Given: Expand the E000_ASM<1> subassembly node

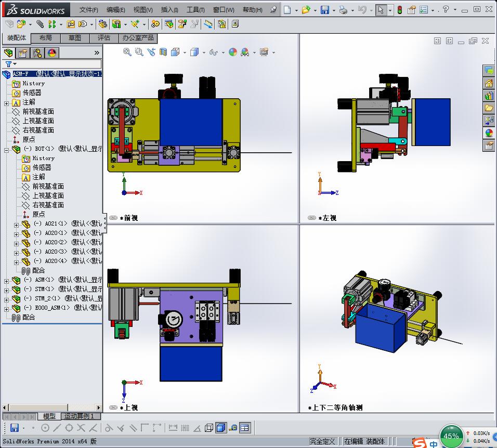Looking at the screenshot, I should pos(6,309).
